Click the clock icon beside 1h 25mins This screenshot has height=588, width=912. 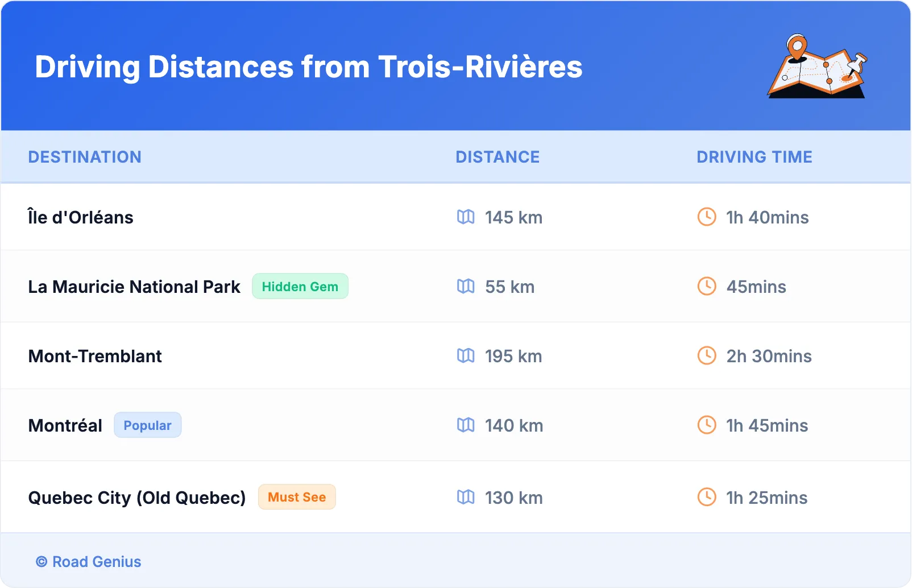[x=707, y=497]
